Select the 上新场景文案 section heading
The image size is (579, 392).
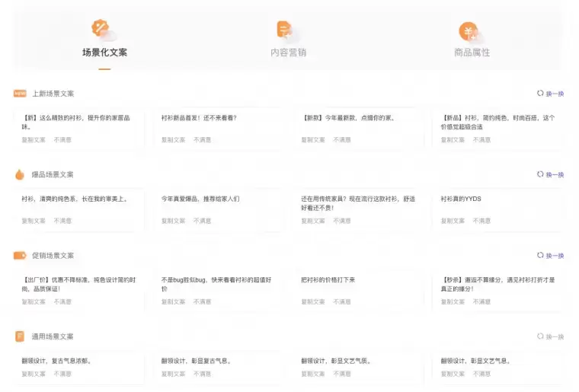(53, 94)
